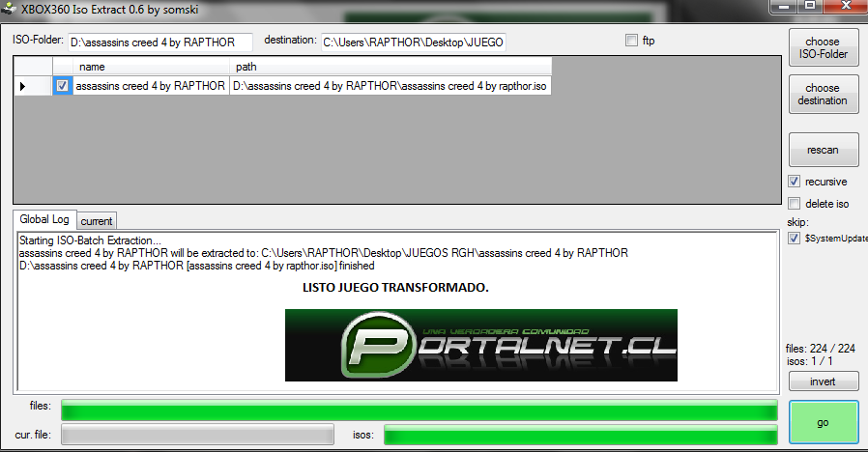The width and height of the screenshot is (868, 452).
Task: Start extraction with the green go button
Action: click(824, 422)
